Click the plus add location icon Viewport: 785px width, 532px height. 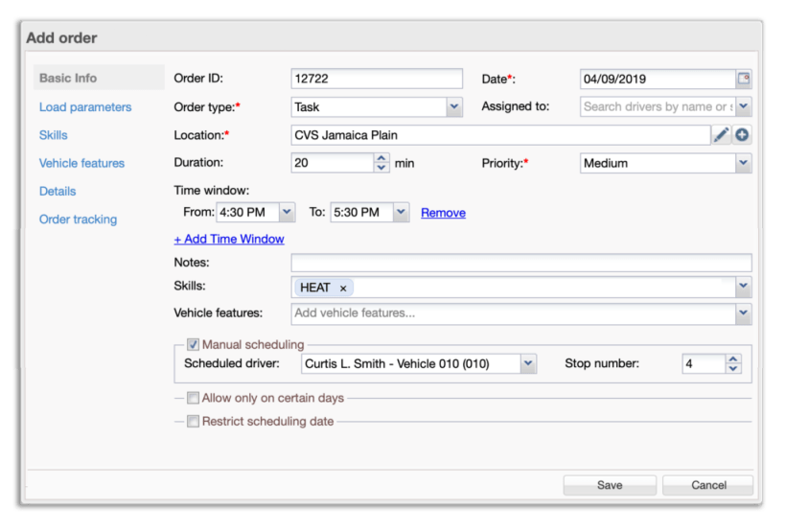[x=743, y=135]
